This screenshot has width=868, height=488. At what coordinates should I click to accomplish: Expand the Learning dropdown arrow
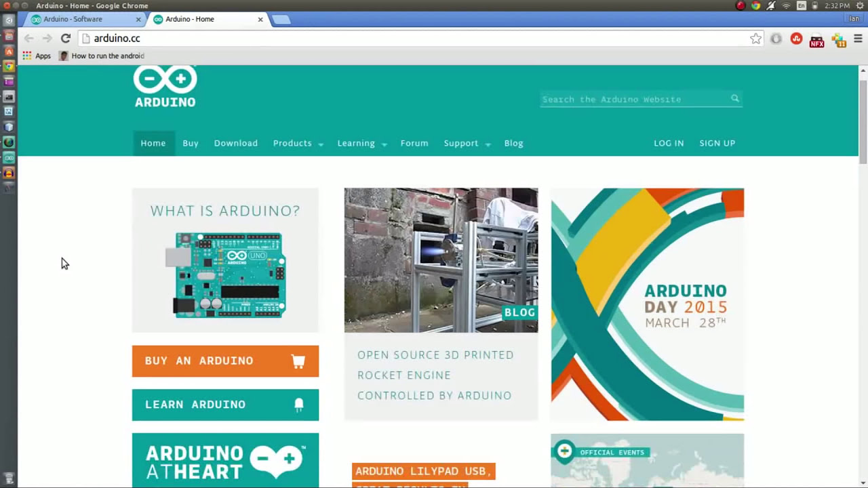[384, 144]
